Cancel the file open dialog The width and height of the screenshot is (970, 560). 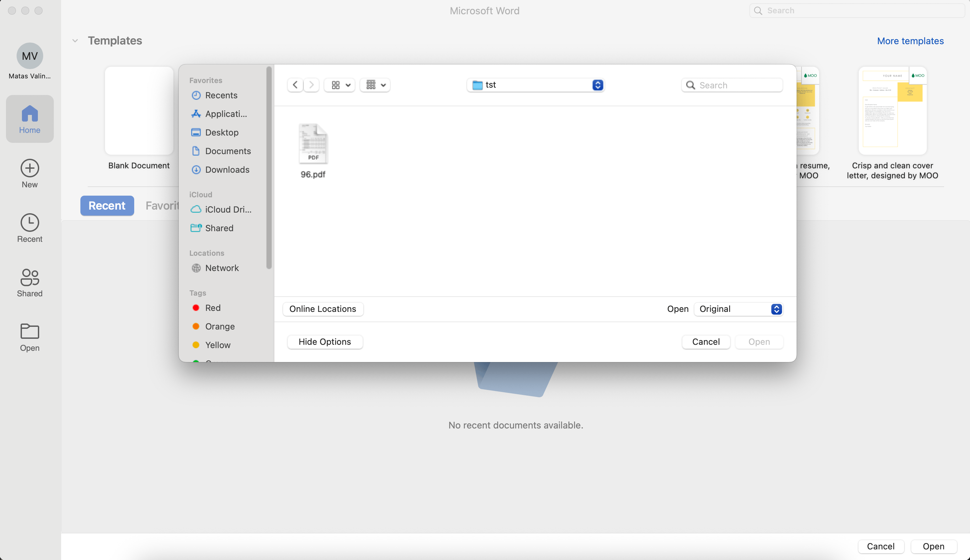click(x=706, y=342)
